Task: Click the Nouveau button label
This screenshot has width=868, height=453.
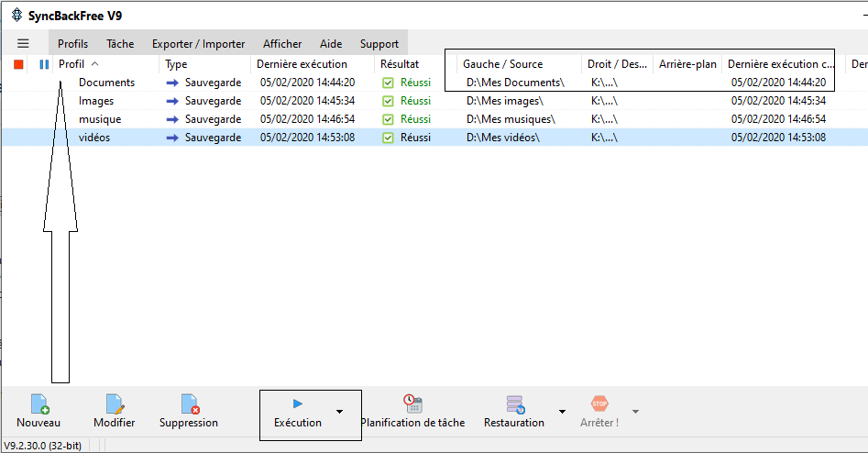Action: point(38,423)
